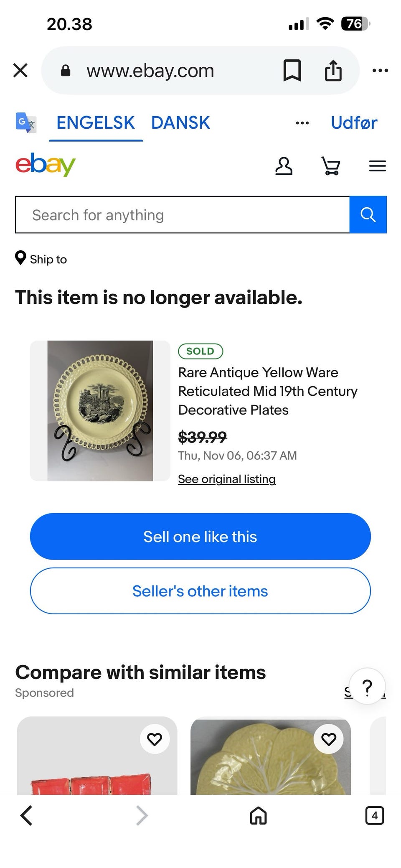The width and height of the screenshot is (401, 868).
Task: Open the browser three-dot overflow menu
Action: point(380,70)
